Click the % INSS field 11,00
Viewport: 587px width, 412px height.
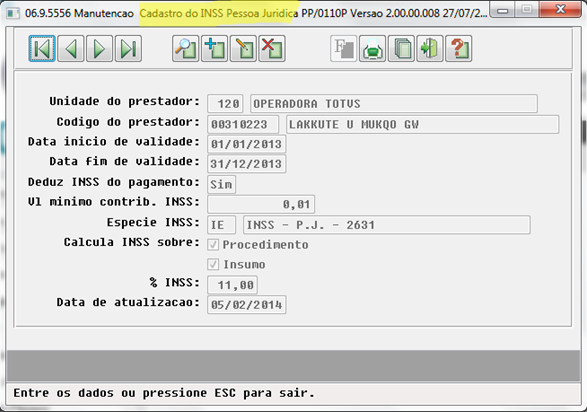point(232,285)
